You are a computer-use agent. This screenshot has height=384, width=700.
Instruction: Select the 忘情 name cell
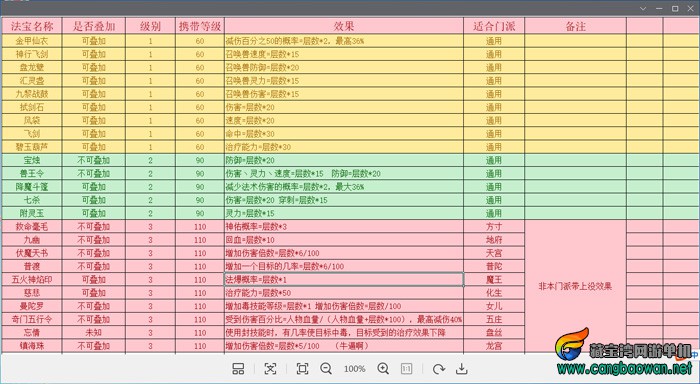click(x=32, y=333)
